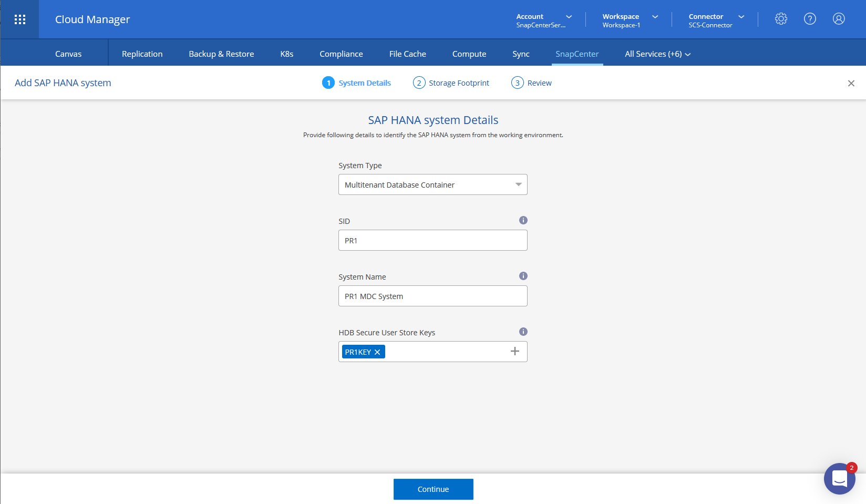Open the settings gear icon
The image size is (866, 504).
click(x=781, y=19)
